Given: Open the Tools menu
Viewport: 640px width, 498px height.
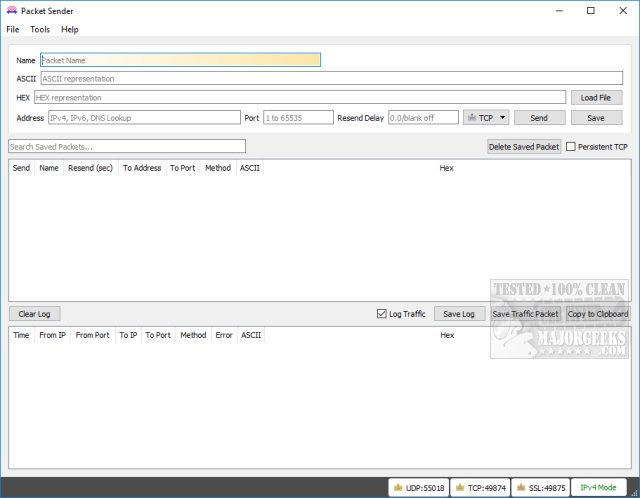Looking at the screenshot, I should coord(40,30).
